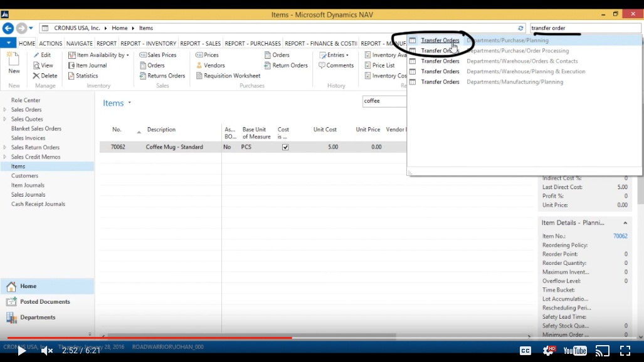The width and height of the screenshot is (644, 362).
Task: Open the Entries dropdown
Action: [334, 55]
